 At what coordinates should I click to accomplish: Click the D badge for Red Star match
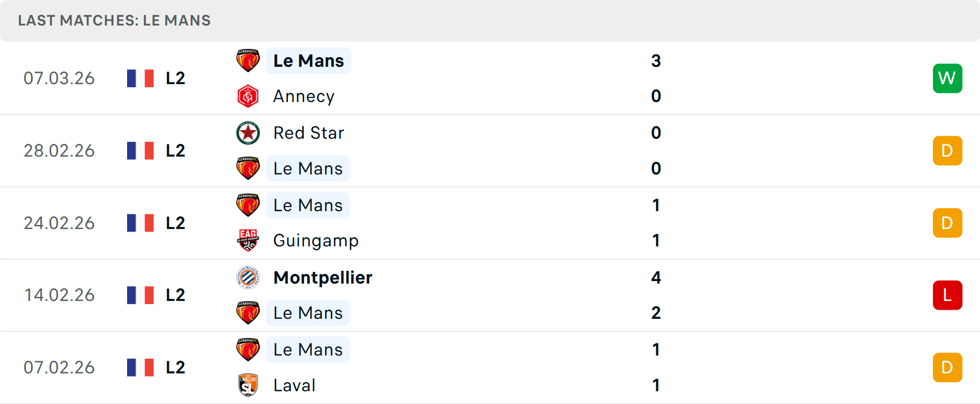(x=947, y=150)
